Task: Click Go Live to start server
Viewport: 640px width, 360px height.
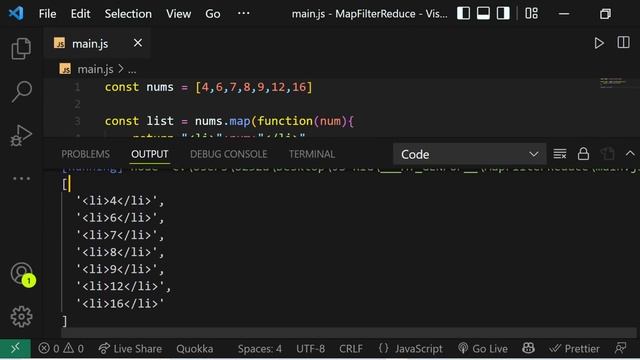Action: tap(483, 349)
